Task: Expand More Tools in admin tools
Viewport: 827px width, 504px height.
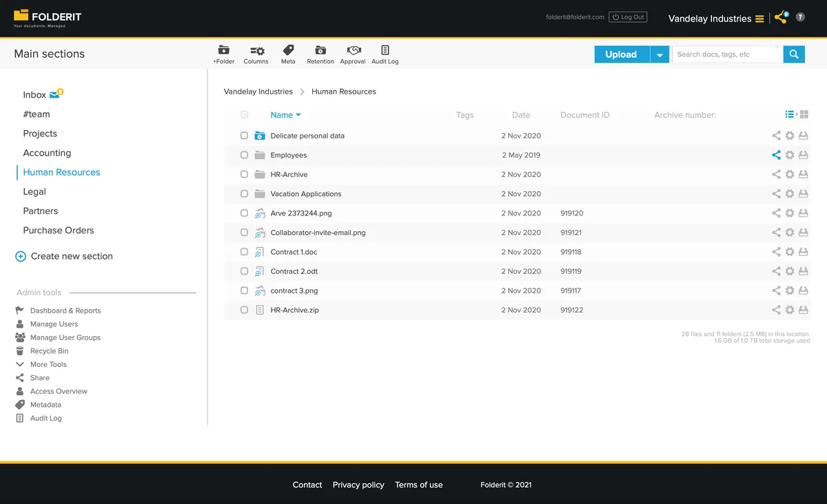Action: click(x=48, y=364)
